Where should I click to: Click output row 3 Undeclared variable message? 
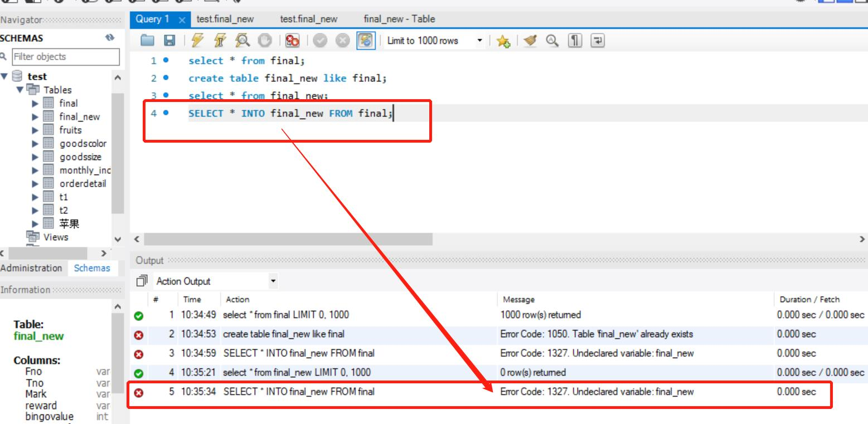coord(597,353)
